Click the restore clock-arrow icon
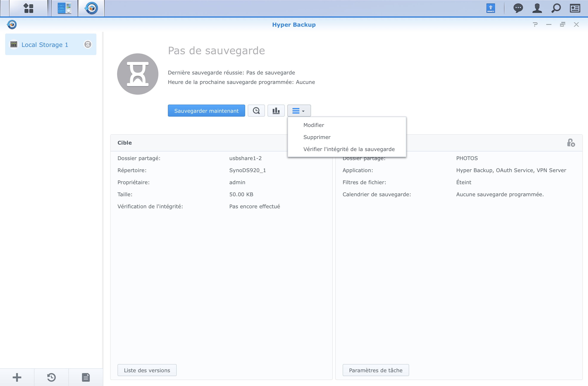The height and width of the screenshot is (386, 588). click(51, 377)
